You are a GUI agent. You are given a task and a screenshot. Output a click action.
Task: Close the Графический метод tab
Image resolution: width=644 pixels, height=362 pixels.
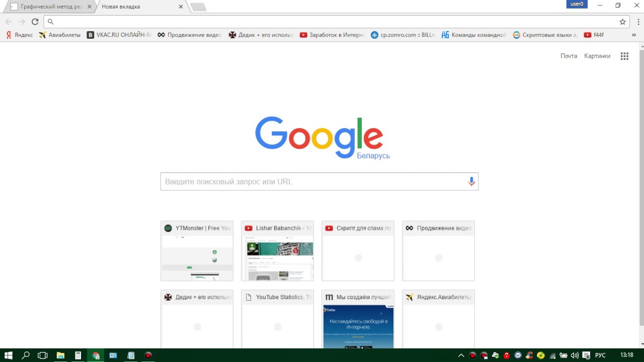point(90,7)
